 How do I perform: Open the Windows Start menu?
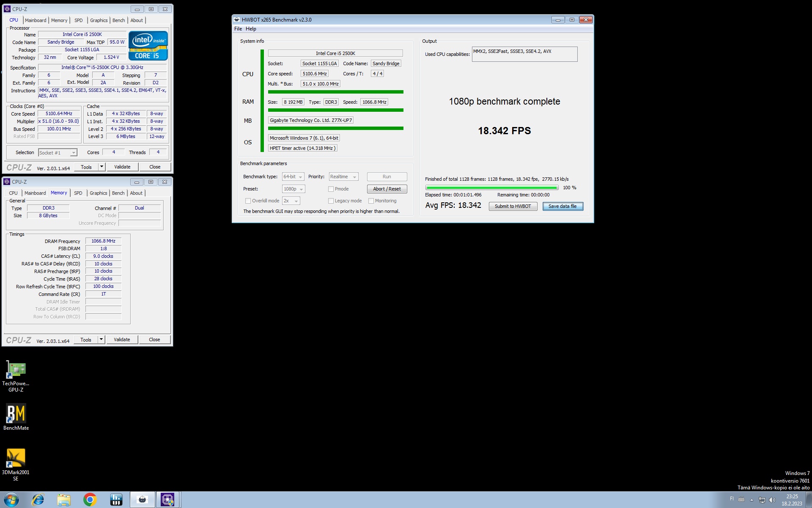pyautogui.click(x=11, y=500)
